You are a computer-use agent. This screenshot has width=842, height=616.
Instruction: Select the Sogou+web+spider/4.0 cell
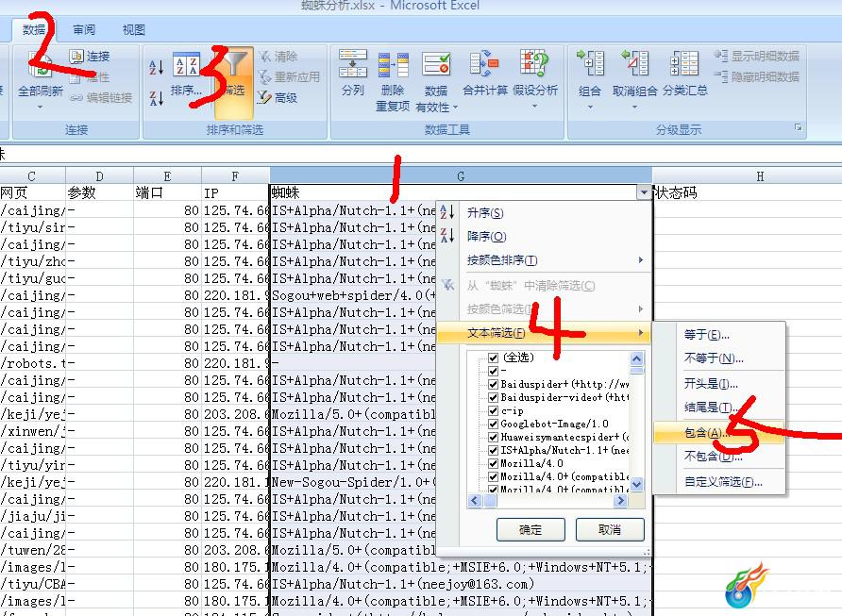(353, 295)
